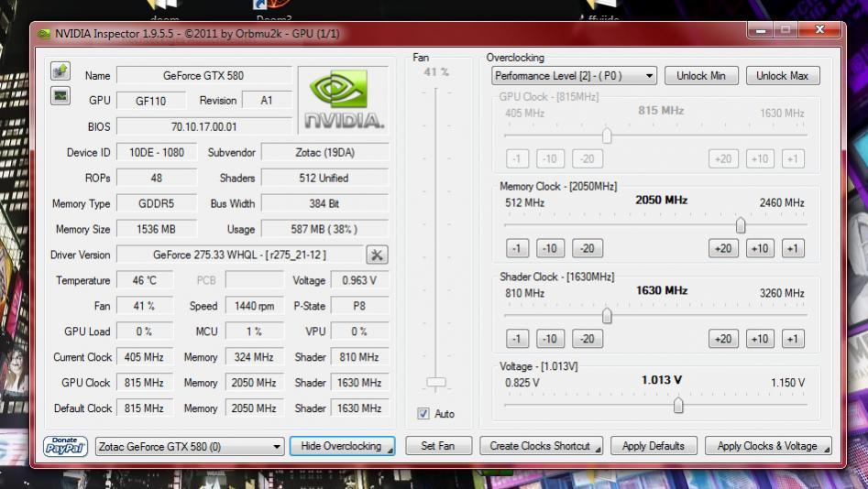This screenshot has height=489, width=868.
Task: Click the Driver Version field GeForce 275.33 WHQL
Action: point(240,255)
